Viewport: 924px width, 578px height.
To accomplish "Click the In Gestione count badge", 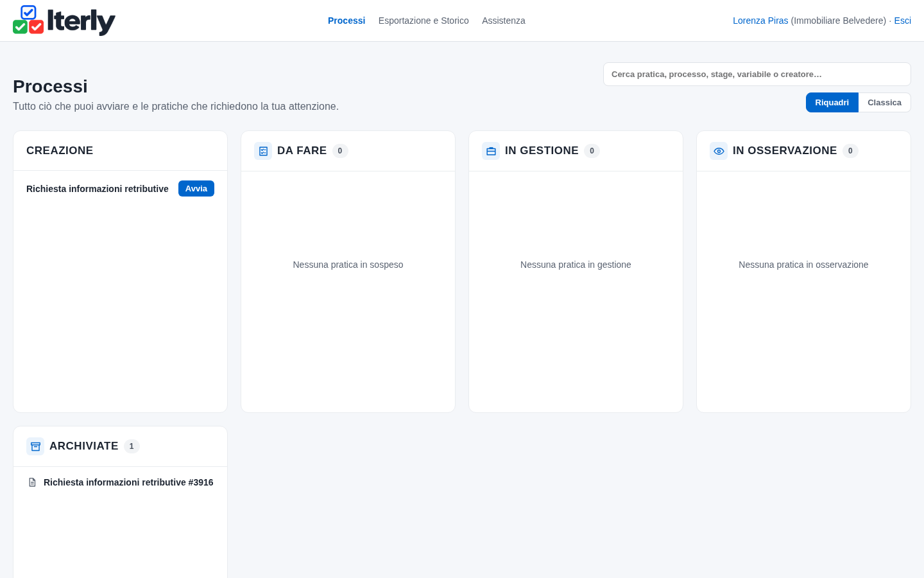I will click(592, 151).
